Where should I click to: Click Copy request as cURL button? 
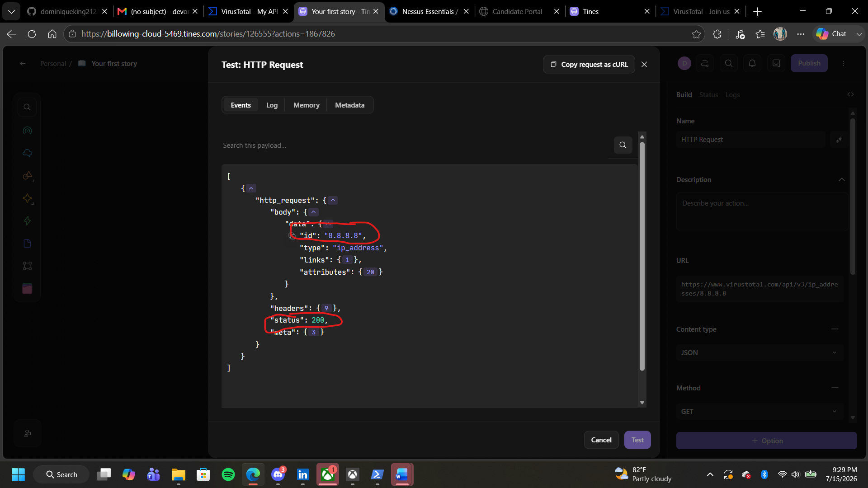(589, 65)
